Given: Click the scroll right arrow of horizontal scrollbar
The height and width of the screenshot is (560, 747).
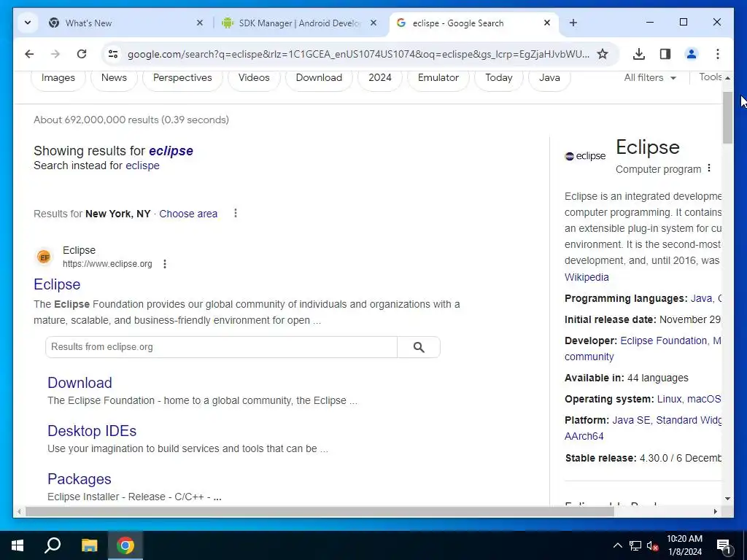Looking at the screenshot, I should 715,511.
